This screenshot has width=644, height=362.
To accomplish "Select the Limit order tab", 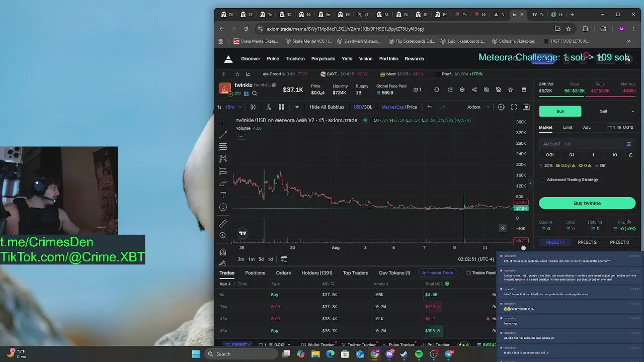I will tap(568, 128).
